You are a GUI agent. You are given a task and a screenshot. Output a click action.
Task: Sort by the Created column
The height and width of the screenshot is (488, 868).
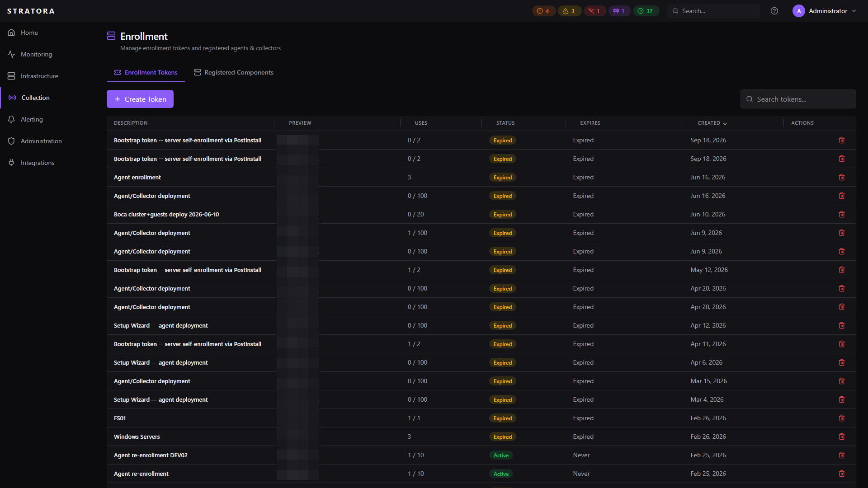pos(712,123)
